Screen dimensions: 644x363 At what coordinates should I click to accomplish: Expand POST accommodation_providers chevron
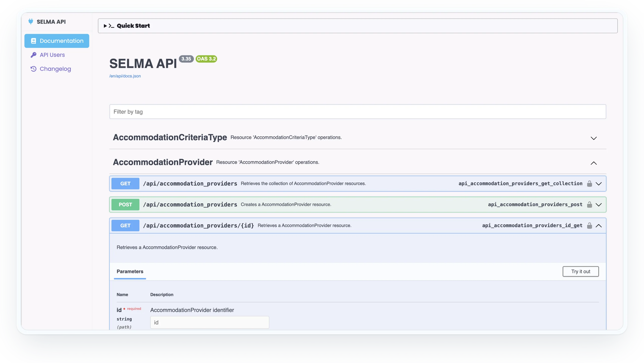599,205
